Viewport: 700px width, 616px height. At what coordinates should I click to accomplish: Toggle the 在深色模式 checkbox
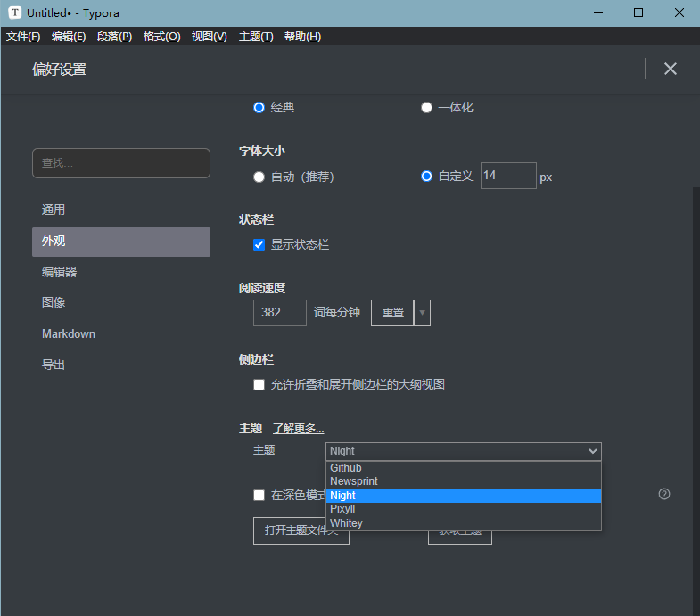(x=259, y=495)
